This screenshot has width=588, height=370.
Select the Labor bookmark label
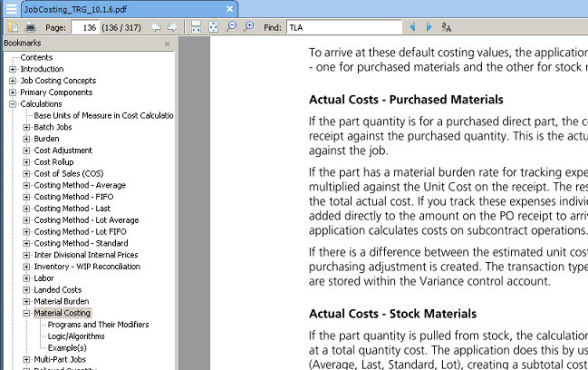tap(43, 278)
